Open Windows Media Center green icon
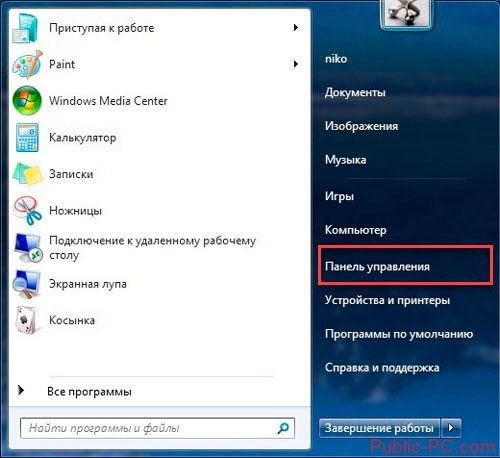The height and width of the screenshot is (458, 500). tap(27, 101)
